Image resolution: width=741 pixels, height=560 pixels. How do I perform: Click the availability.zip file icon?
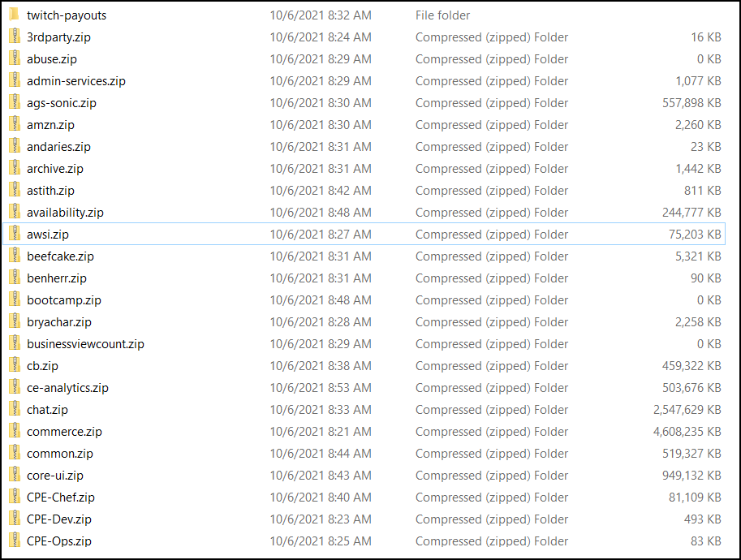[15, 212]
